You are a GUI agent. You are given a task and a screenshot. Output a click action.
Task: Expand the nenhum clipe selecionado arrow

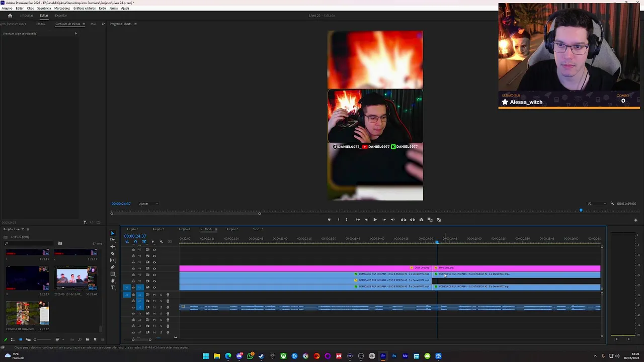point(76,34)
